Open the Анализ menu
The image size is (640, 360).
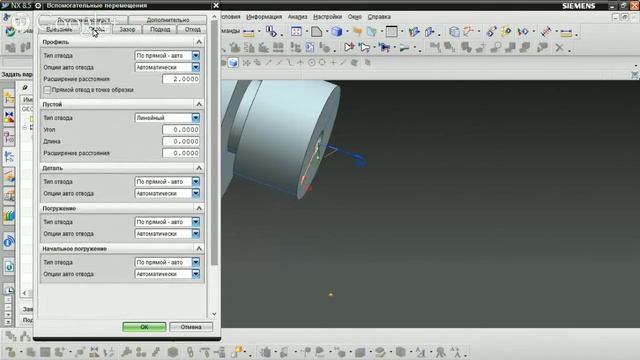[298, 17]
